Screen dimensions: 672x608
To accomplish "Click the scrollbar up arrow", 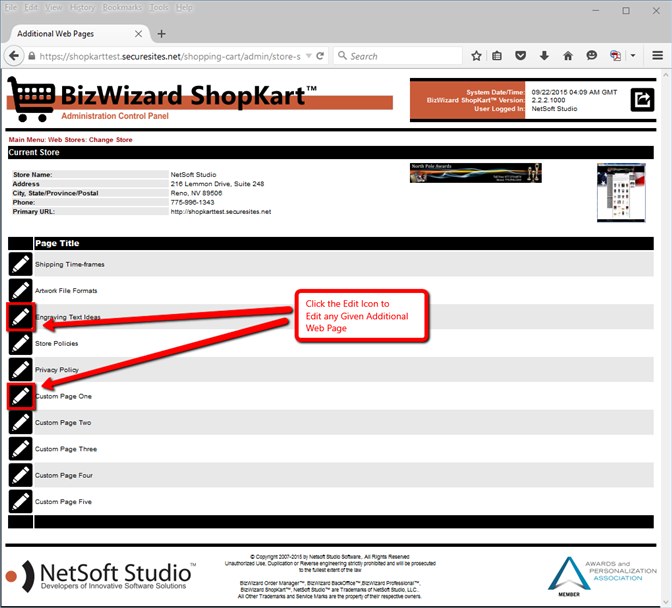I will point(666,75).
